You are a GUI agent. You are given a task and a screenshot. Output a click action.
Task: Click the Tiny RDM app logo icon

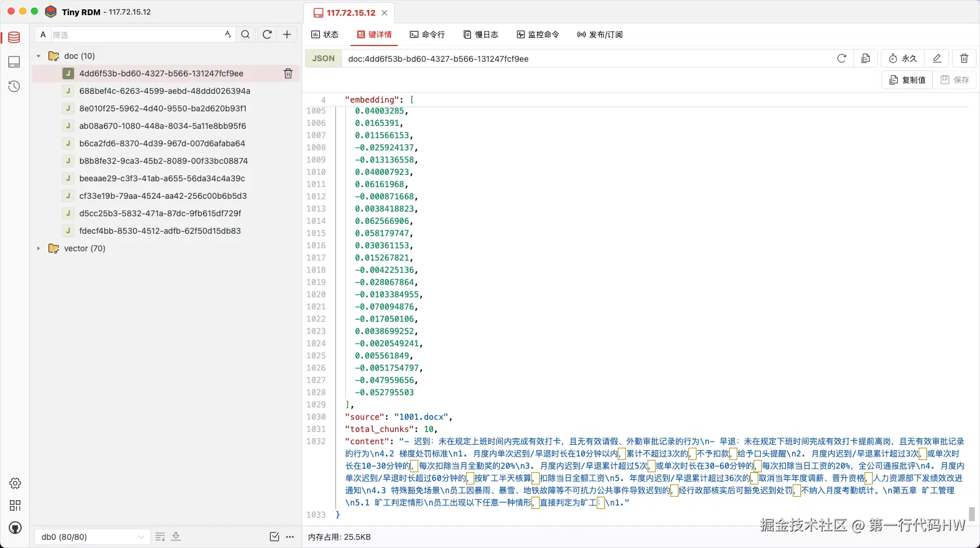51,12
